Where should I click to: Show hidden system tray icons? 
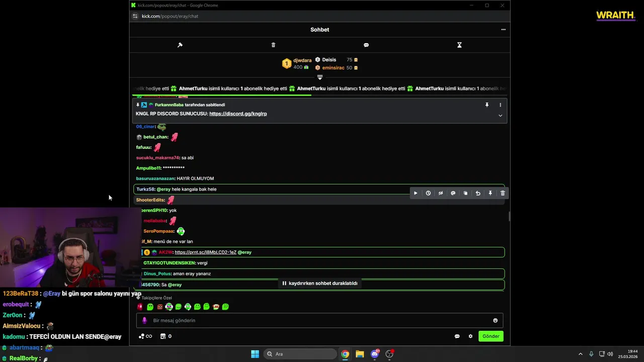[580, 354]
